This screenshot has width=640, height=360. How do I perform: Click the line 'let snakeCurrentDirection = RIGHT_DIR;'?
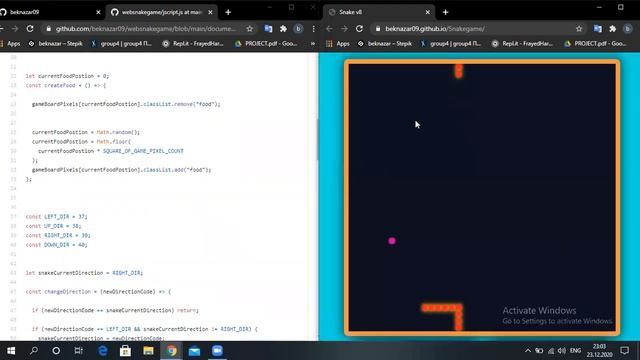[84, 273]
